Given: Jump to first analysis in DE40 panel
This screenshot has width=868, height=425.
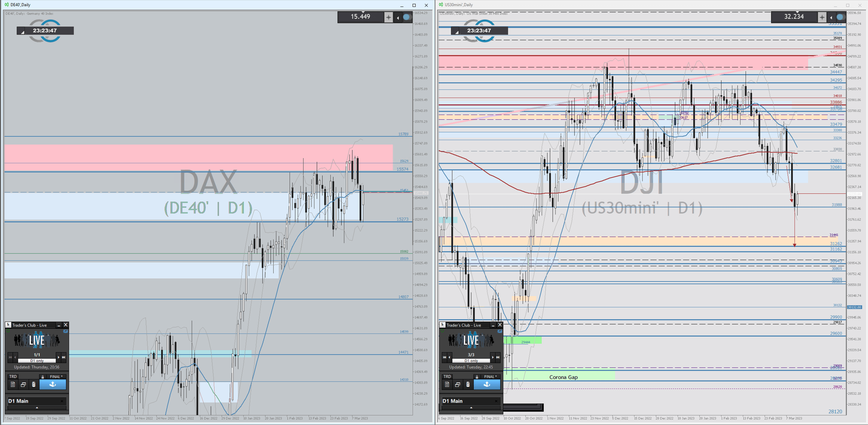Looking at the screenshot, I should (x=10, y=357).
